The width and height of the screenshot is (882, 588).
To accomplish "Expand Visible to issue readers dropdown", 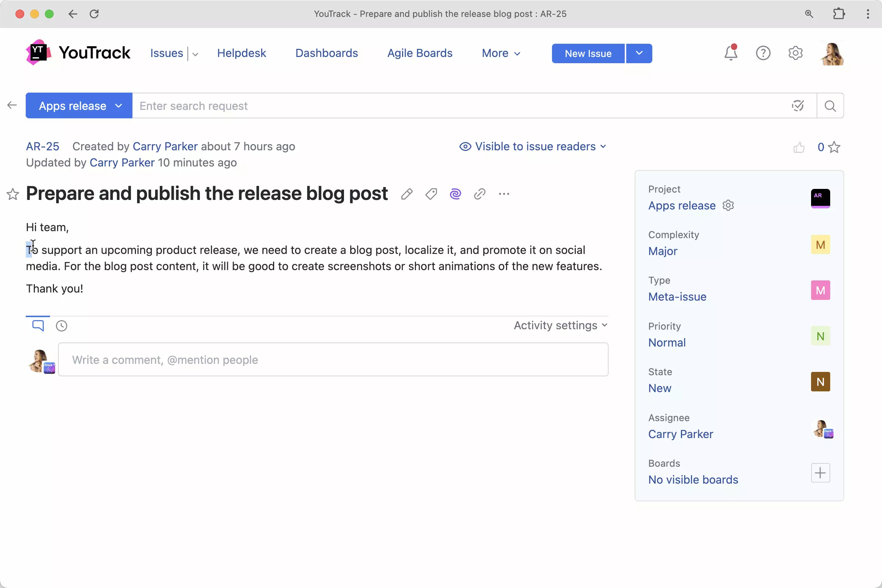I will click(533, 146).
